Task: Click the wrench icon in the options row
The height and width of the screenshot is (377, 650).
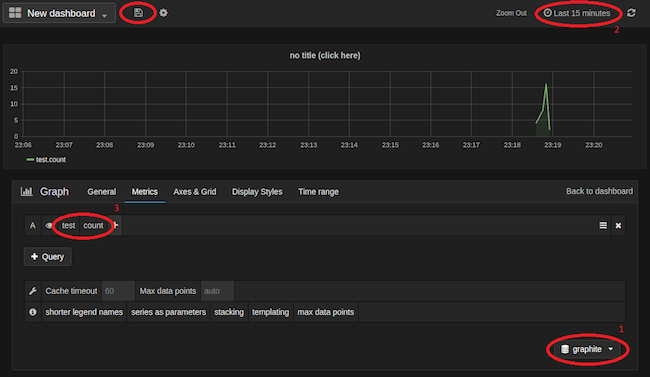Action: 33,291
